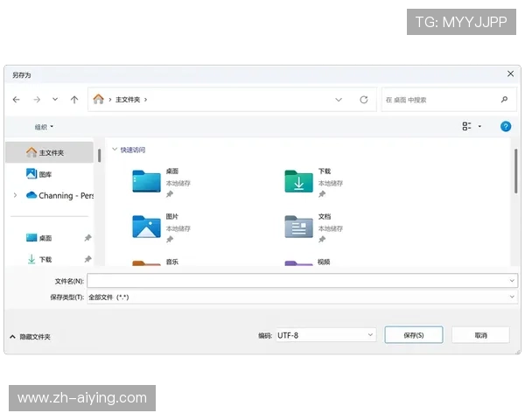Open the help question mark icon
Screen dimensions: 525x420
tap(505, 127)
